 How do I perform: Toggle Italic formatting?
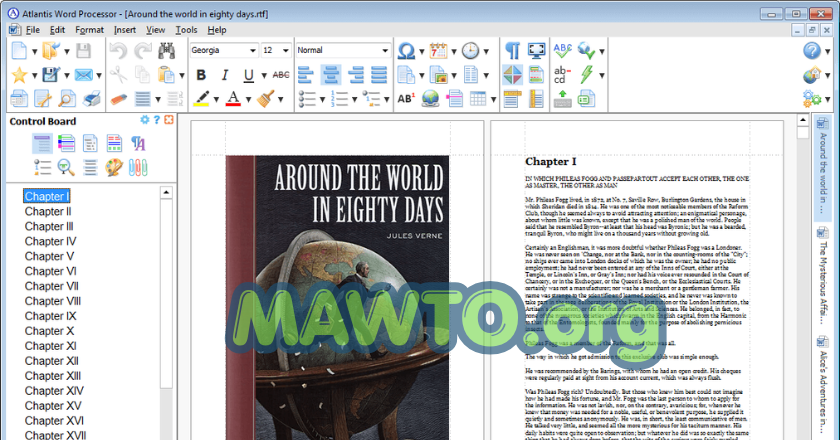tap(225, 75)
